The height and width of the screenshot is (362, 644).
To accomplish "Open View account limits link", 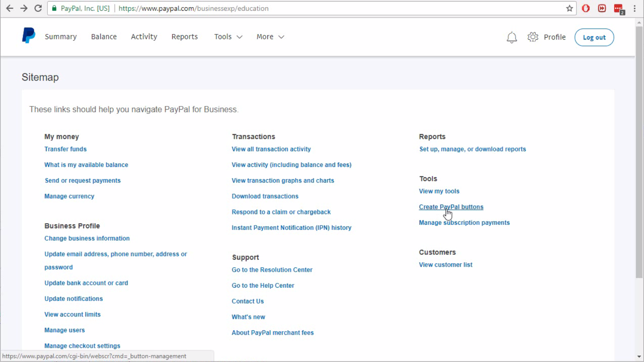I will (x=73, y=315).
